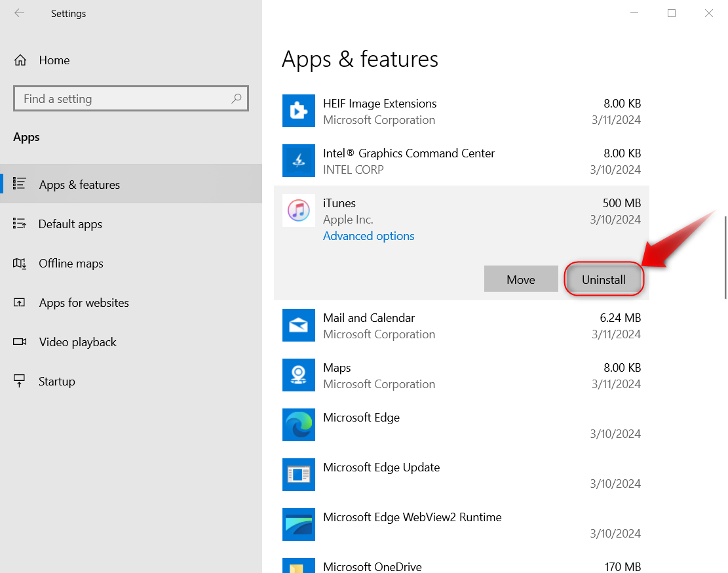
Task: Select Mail and Calendar entry
Action: [461, 325]
